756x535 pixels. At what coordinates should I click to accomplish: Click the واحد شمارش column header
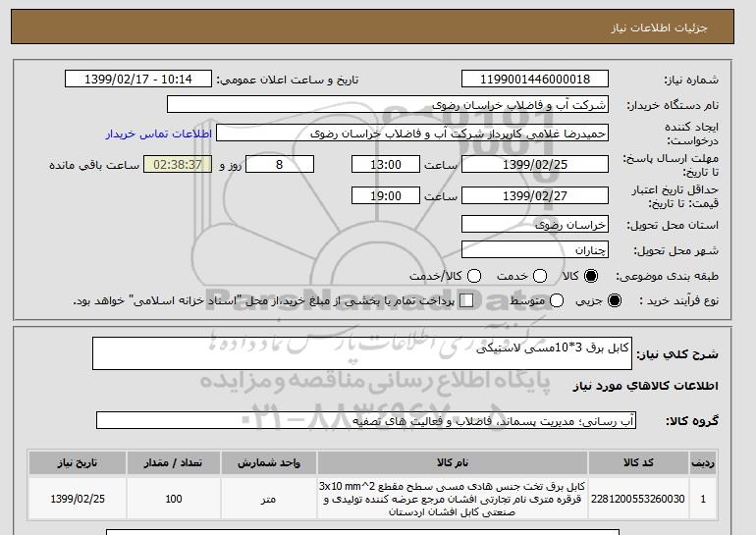pyautogui.click(x=269, y=462)
